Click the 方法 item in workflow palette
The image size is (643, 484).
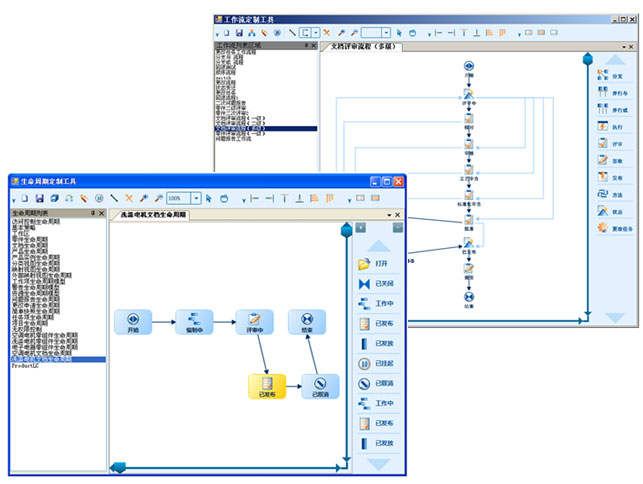[603, 194]
